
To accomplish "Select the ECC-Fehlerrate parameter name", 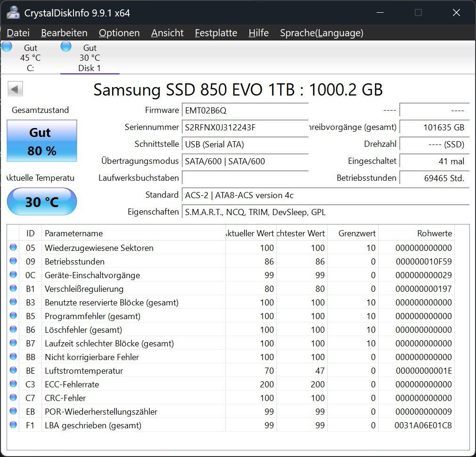I will coord(72,385).
